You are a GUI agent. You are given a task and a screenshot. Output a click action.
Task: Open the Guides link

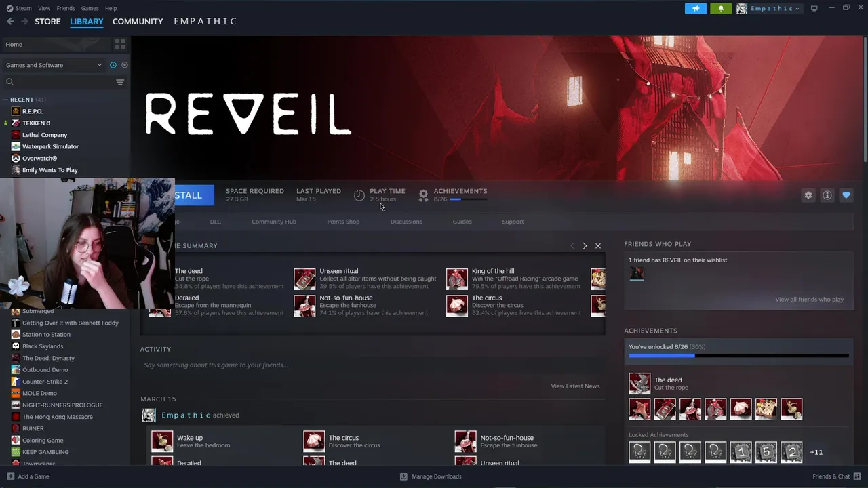click(x=462, y=222)
